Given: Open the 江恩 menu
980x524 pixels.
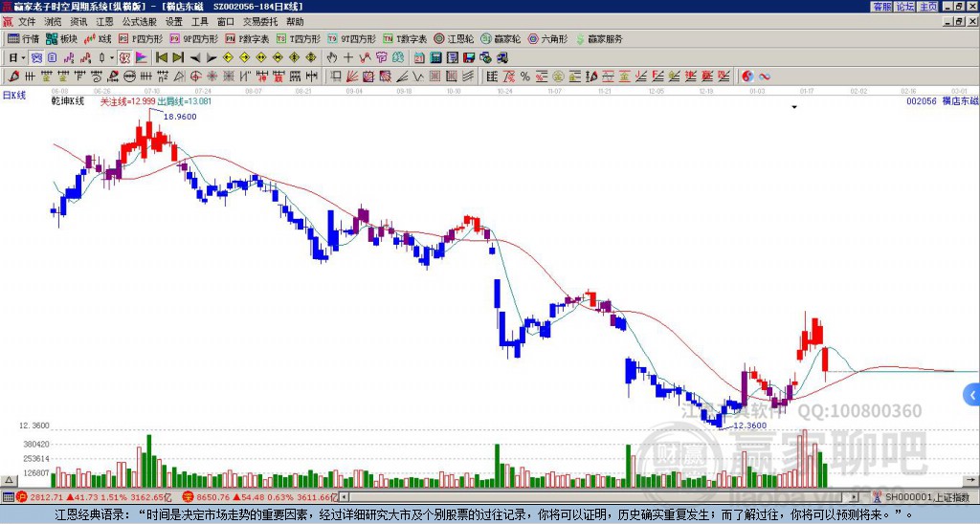Looking at the screenshot, I should tap(105, 22).
